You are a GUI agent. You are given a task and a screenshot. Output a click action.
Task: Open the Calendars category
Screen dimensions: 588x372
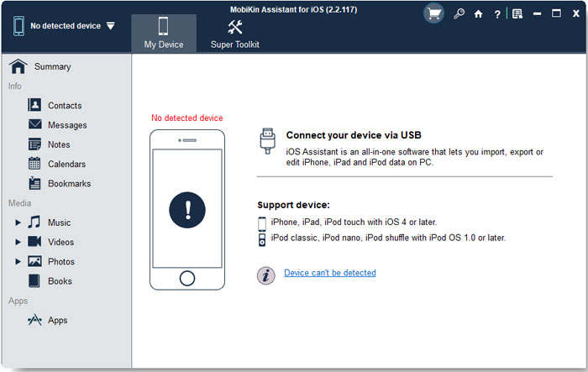click(x=66, y=165)
